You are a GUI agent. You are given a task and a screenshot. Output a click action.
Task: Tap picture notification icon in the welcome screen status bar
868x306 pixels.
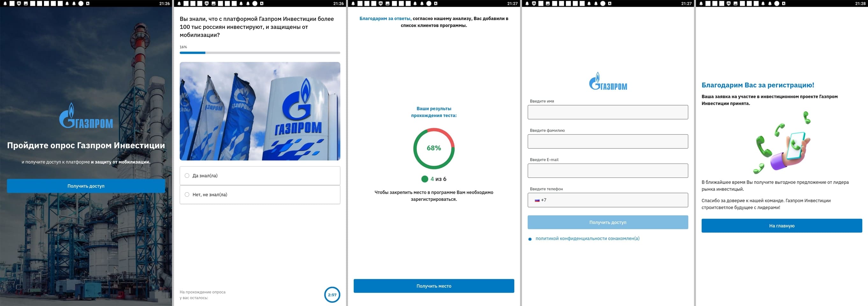pyautogui.click(x=25, y=4)
